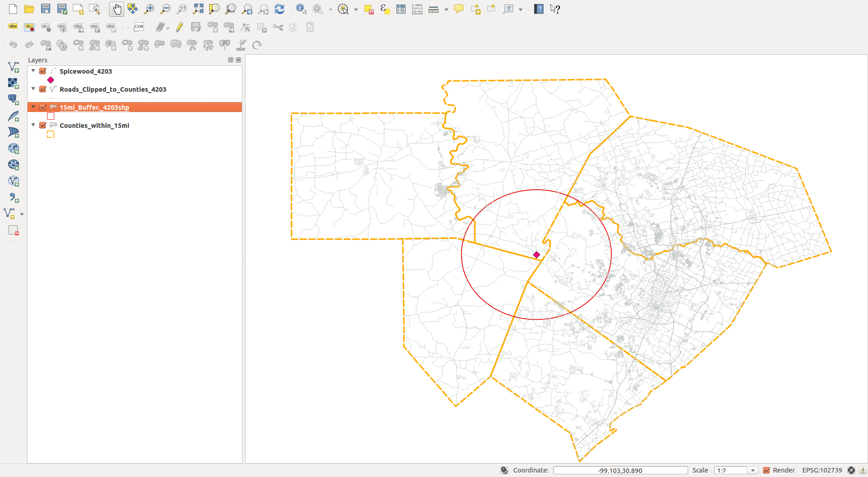
Task: Activate the Map Tips bubble
Action: [459, 9]
